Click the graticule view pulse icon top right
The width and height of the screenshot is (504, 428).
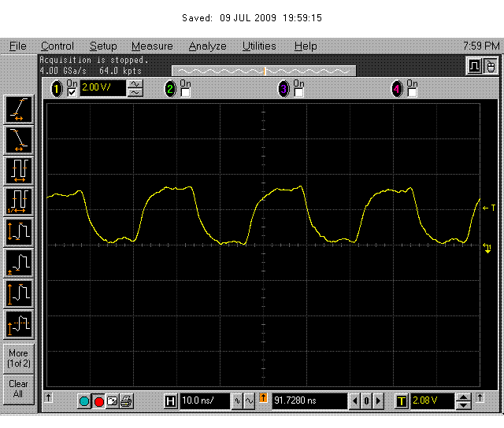[x=474, y=66]
